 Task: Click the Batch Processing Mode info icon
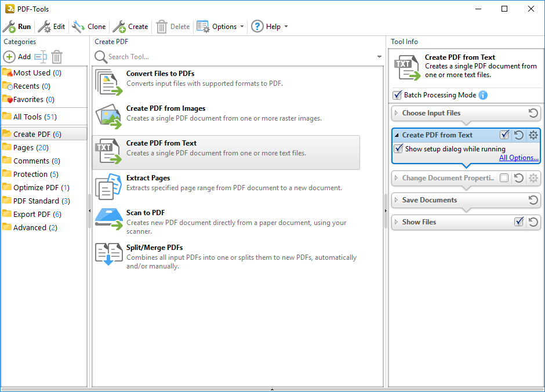[483, 95]
